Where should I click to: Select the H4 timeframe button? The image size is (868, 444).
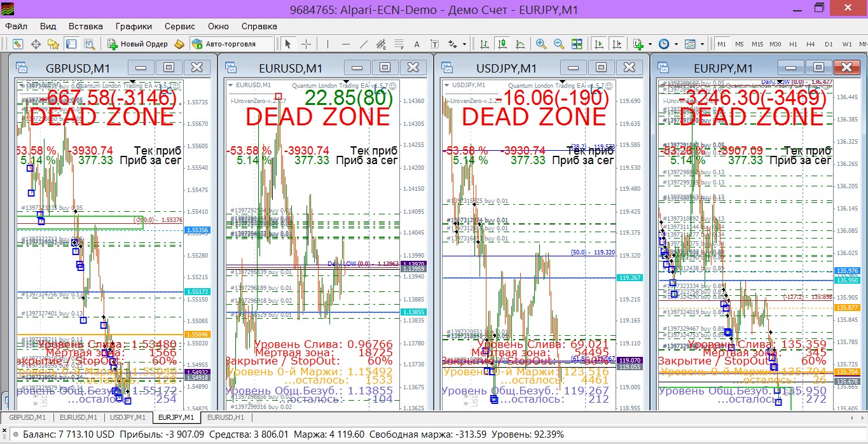coord(811,44)
